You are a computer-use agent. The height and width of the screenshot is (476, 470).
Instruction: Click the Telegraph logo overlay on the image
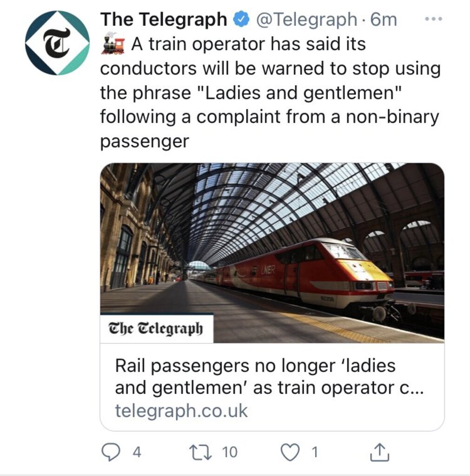coord(156,329)
